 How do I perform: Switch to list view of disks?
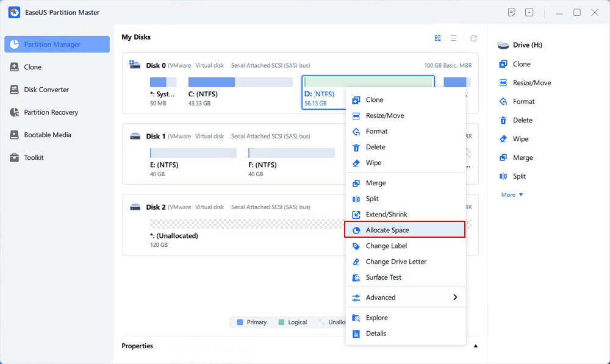[x=454, y=38]
